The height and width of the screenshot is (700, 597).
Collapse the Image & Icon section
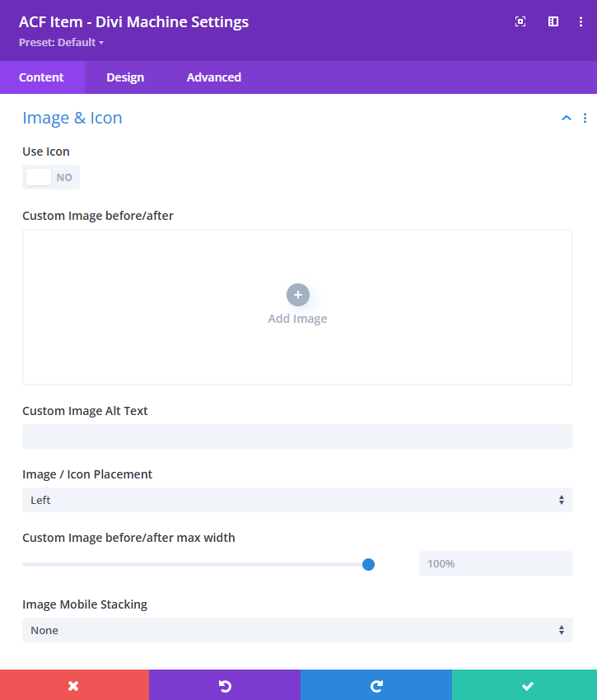click(567, 118)
